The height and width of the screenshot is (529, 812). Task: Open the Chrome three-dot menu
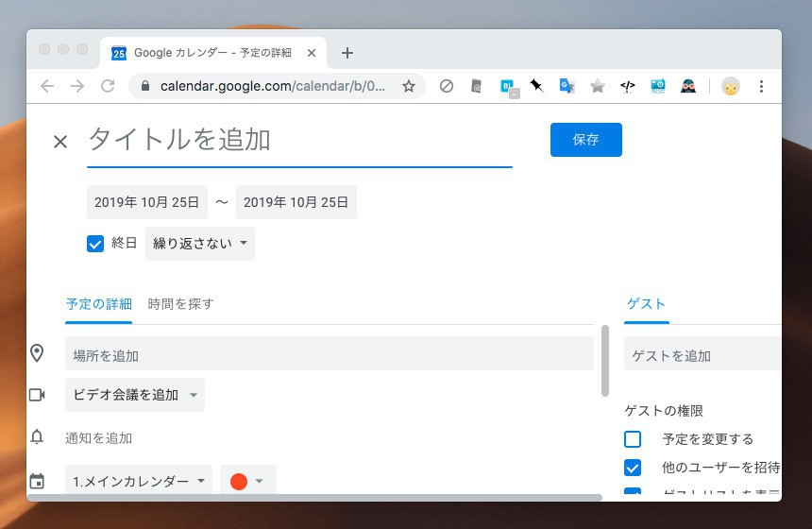point(761,86)
